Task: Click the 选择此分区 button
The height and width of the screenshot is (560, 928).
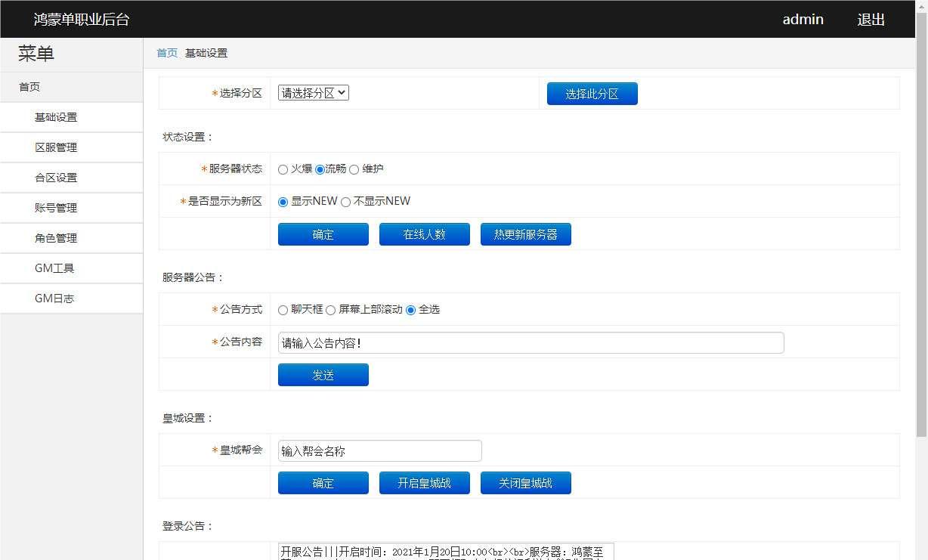Action: 592,94
